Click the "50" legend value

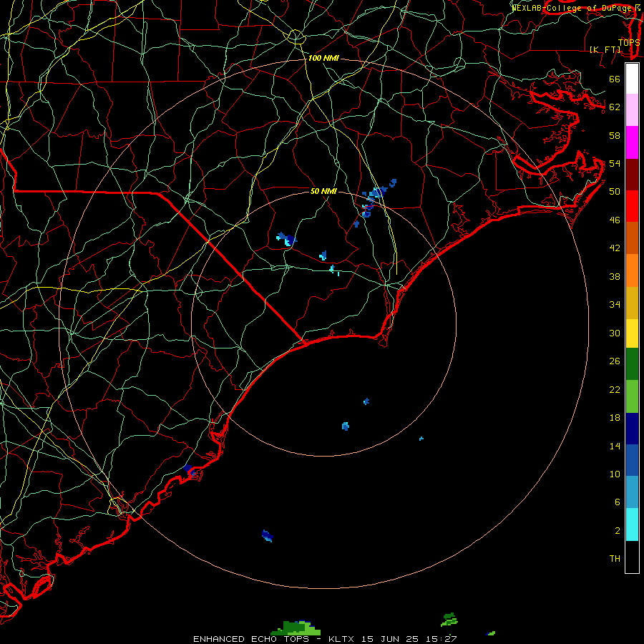pyautogui.click(x=615, y=191)
